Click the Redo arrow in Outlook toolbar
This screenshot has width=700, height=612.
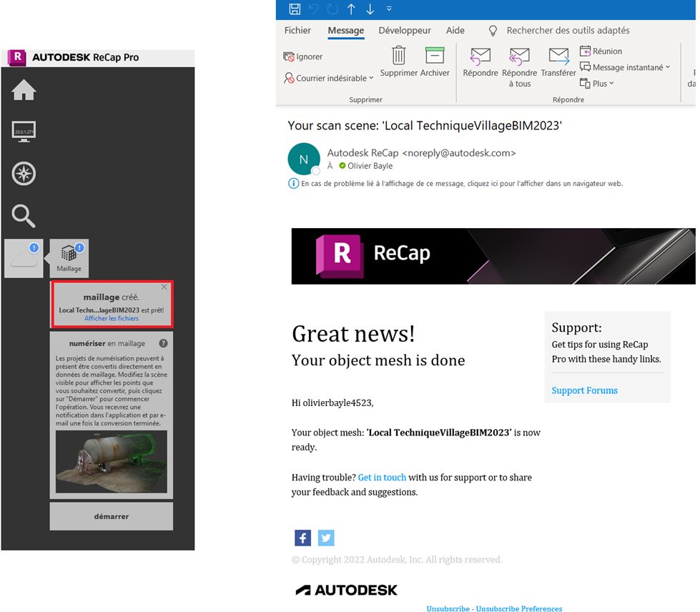[x=332, y=9]
